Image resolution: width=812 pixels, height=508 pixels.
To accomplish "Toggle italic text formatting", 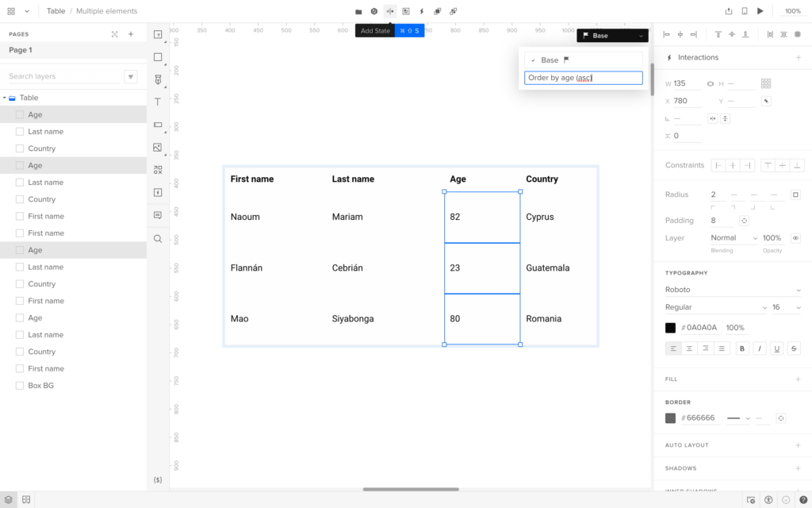I will pyautogui.click(x=760, y=348).
